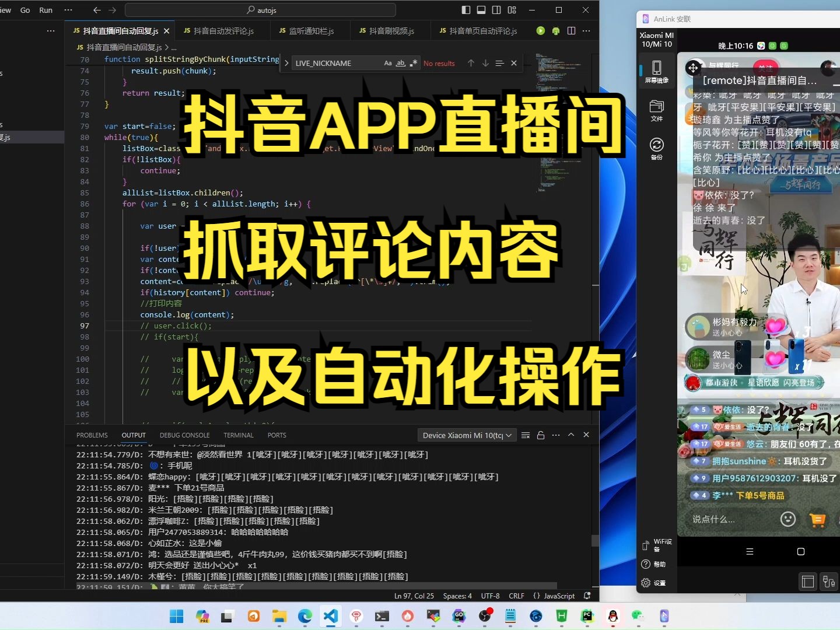This screenshot has height=630, width=840.
Task: Click Spaces: 4 indentation in status bar
Action: [457, 596]
